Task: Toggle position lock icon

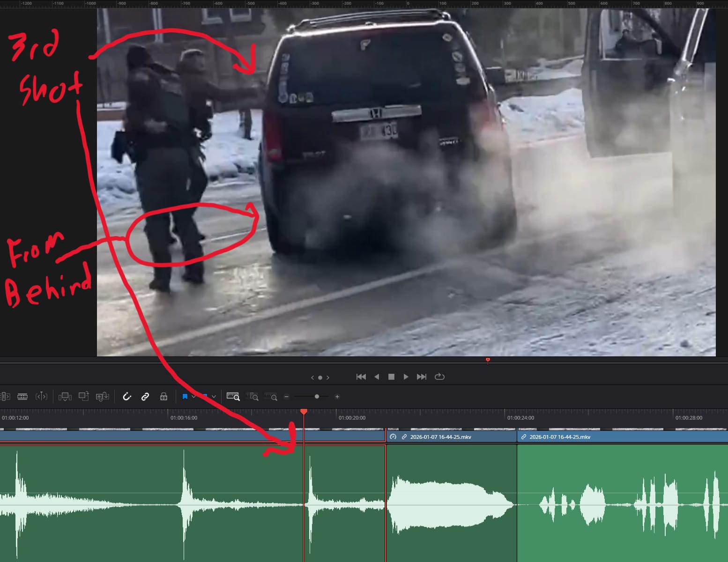Action: coord(163,397)
